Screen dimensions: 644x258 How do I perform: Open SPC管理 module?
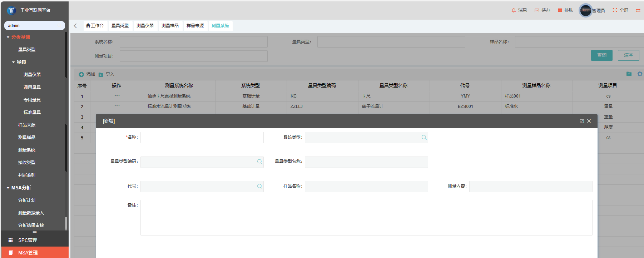tap(35, 240)
